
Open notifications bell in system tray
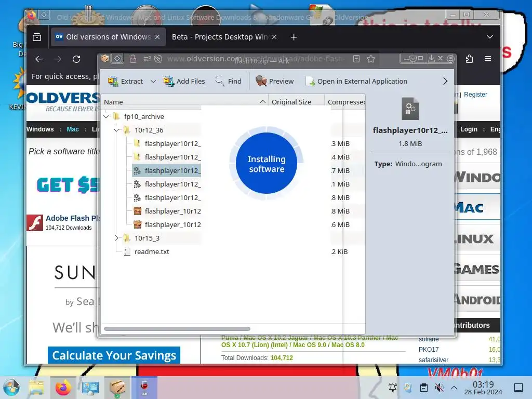[x=393, y=387]
